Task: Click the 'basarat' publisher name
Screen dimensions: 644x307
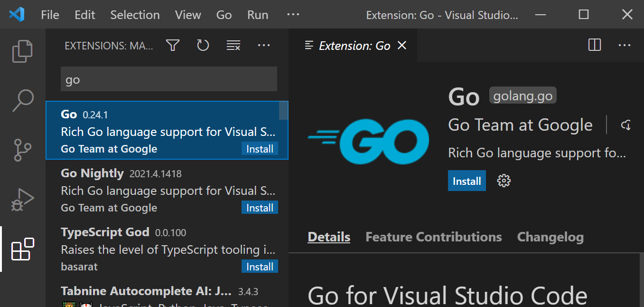Action: pos(79,267)
